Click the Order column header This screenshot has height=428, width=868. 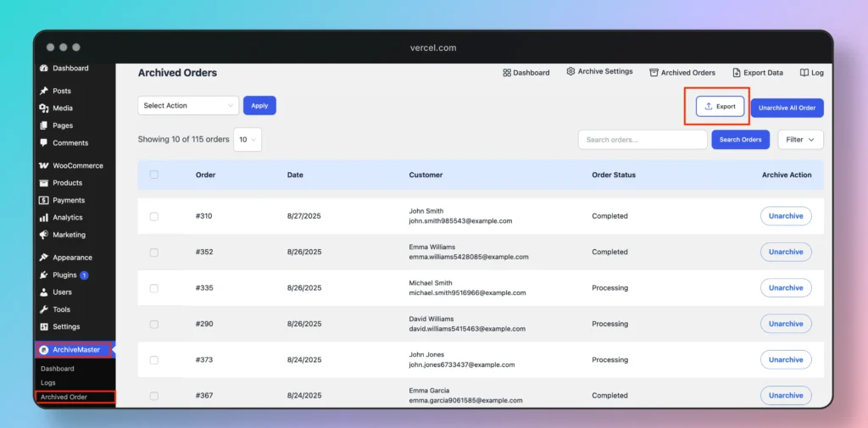point(205,175)
